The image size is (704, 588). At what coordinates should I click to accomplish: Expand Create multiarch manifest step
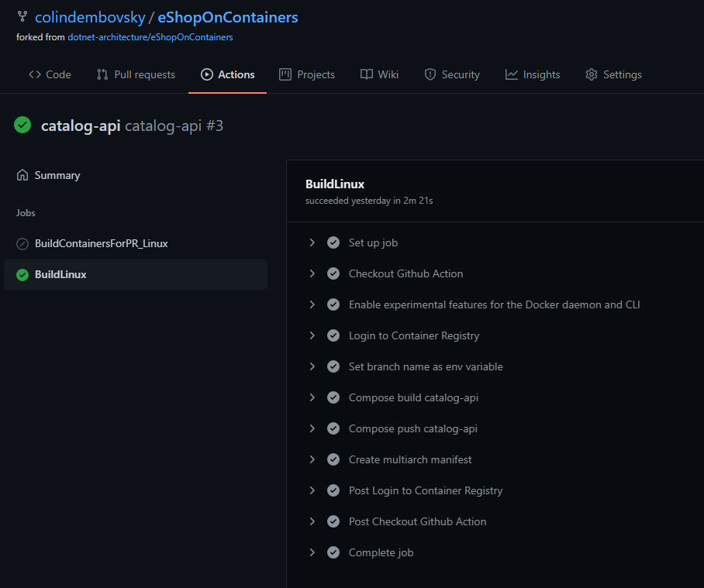tap(312, 459)
